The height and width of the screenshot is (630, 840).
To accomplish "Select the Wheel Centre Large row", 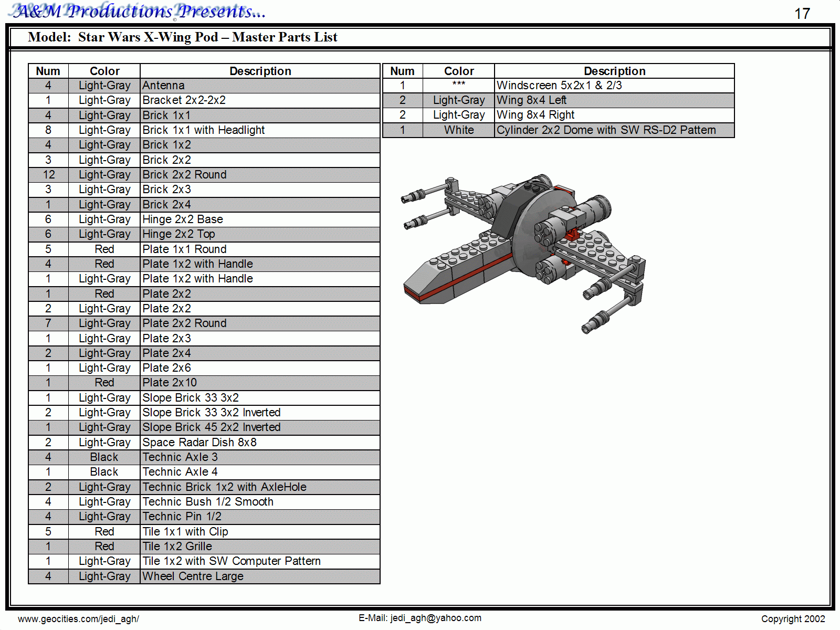I will click(204, 576).
